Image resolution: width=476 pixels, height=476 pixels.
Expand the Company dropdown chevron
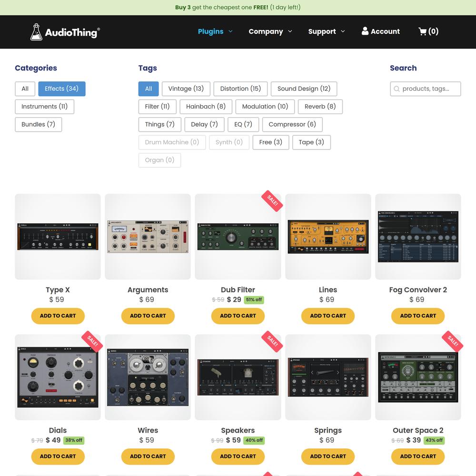pyautogui.click(x=290, y=31)
